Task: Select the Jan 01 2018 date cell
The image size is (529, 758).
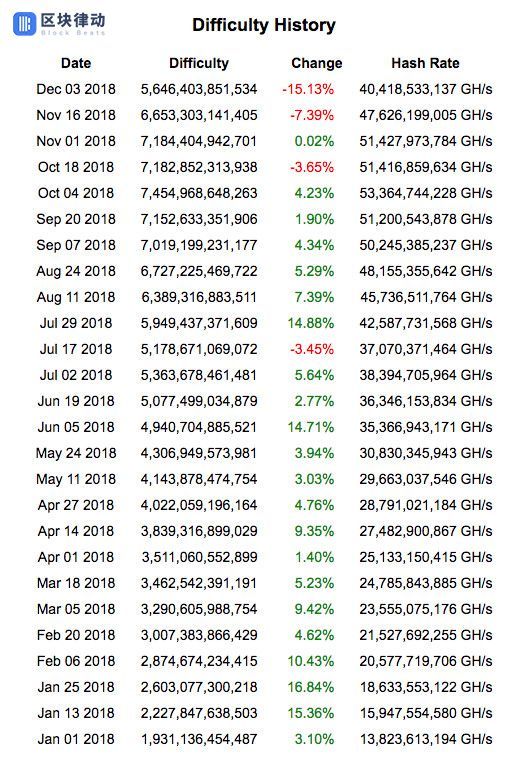Action: click(76, 739)
